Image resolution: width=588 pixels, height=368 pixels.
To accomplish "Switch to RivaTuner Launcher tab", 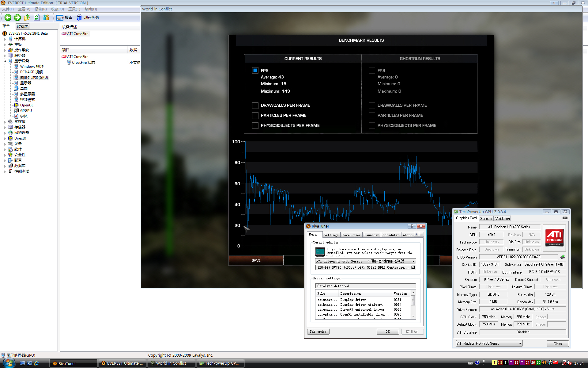I will pyautogui.click(x=371, y=235).
